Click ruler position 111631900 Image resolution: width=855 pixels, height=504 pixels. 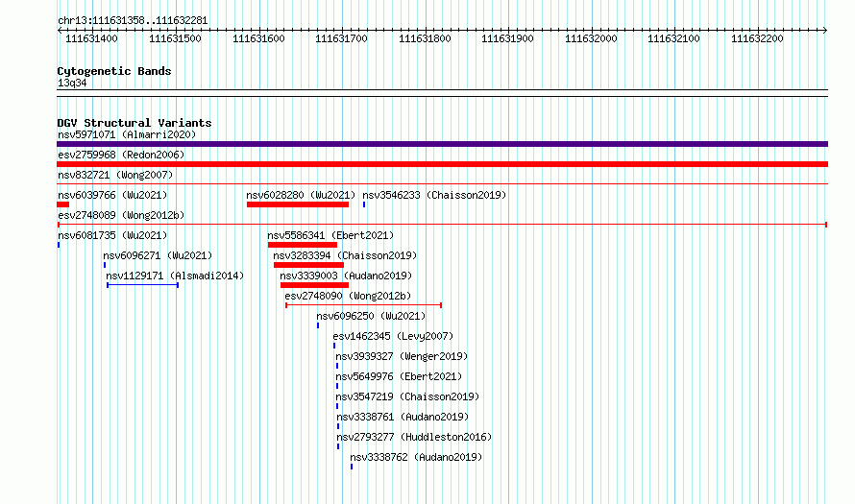(507, 38)
